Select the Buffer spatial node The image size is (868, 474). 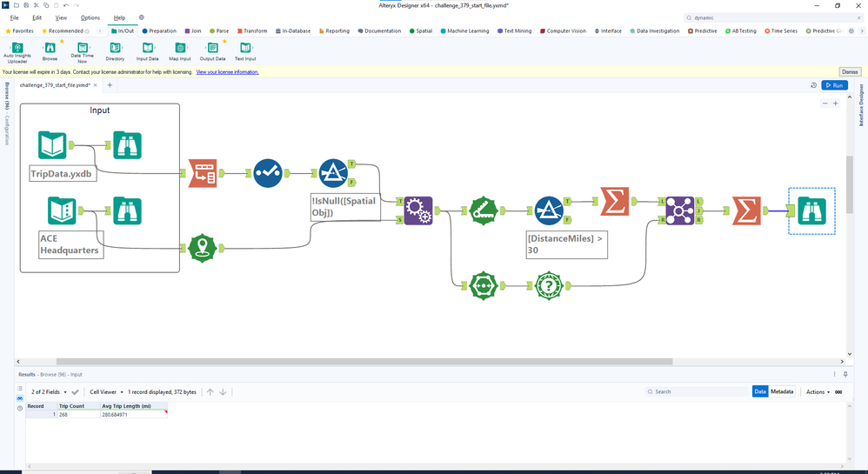pyautogui.click(x=484, y=286)
